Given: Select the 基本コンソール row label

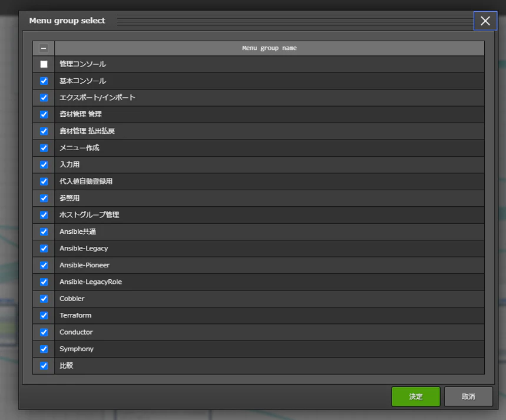Looking at the screenshot, I should (x=82, y=81).
